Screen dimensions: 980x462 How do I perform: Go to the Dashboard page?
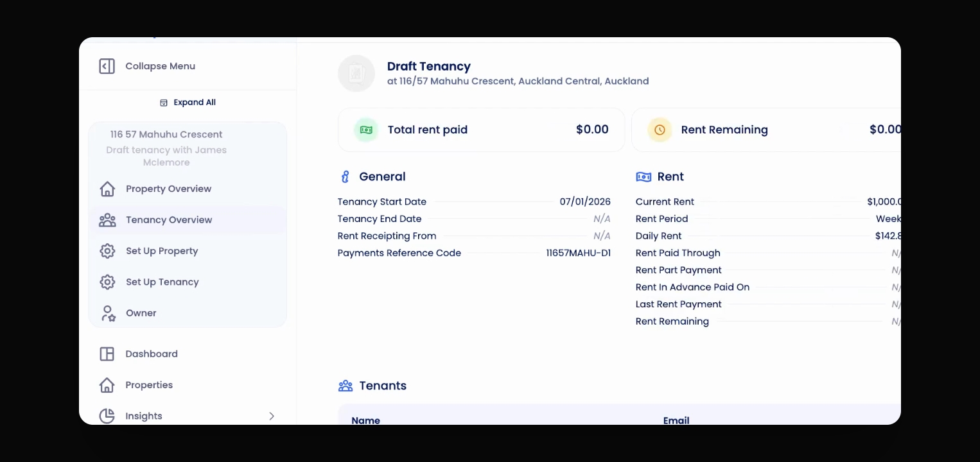coord(152,354)
